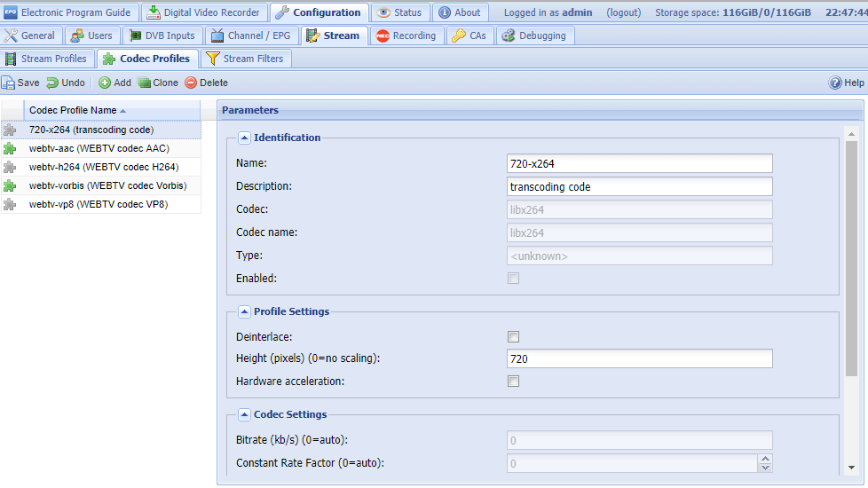This screenshot has width=868, height=488.
Task: Collapse the Identification section
Action: coord(245,138)
